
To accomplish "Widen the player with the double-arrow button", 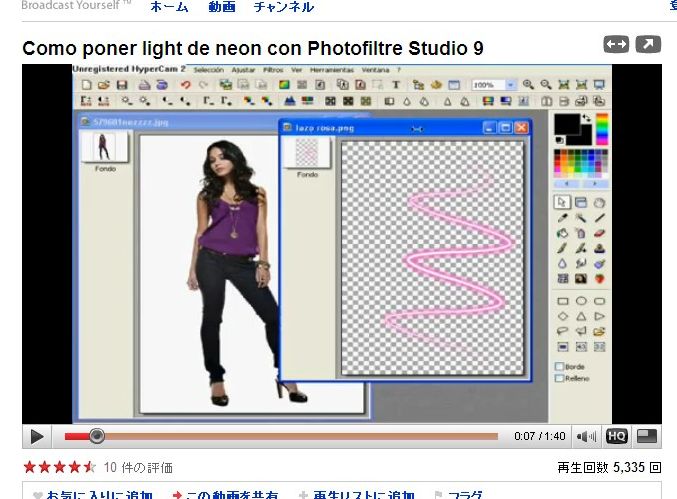I will coord(616,44).
